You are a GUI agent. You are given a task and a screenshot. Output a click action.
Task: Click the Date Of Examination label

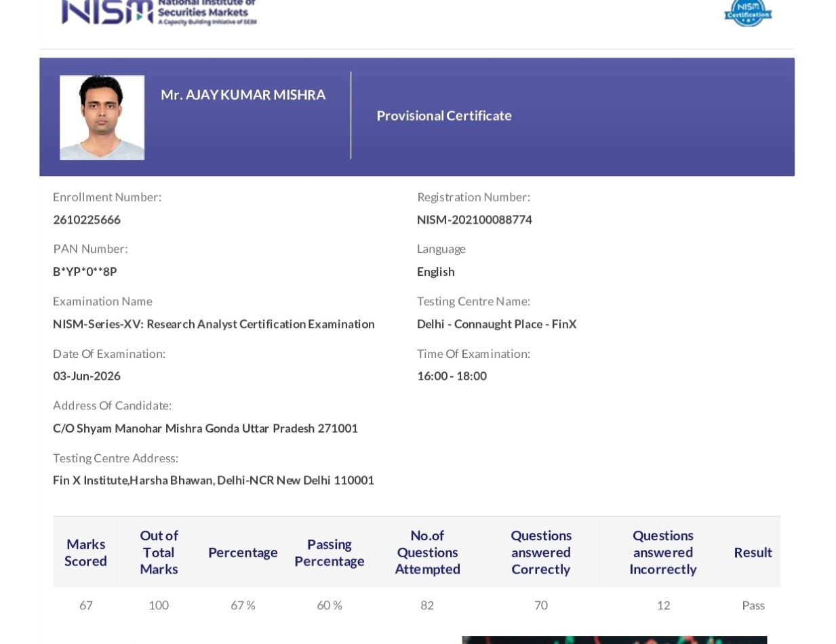tap(109, 354)
